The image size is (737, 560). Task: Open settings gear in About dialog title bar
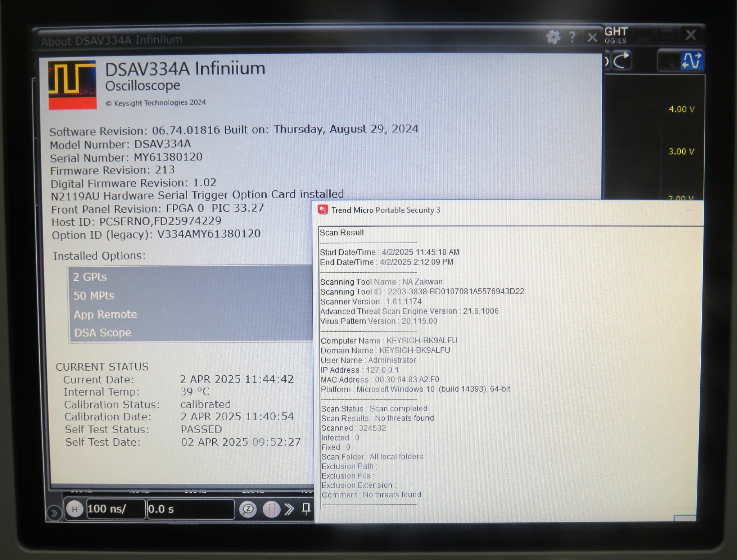pyautogui.click(x=553, y=37)
